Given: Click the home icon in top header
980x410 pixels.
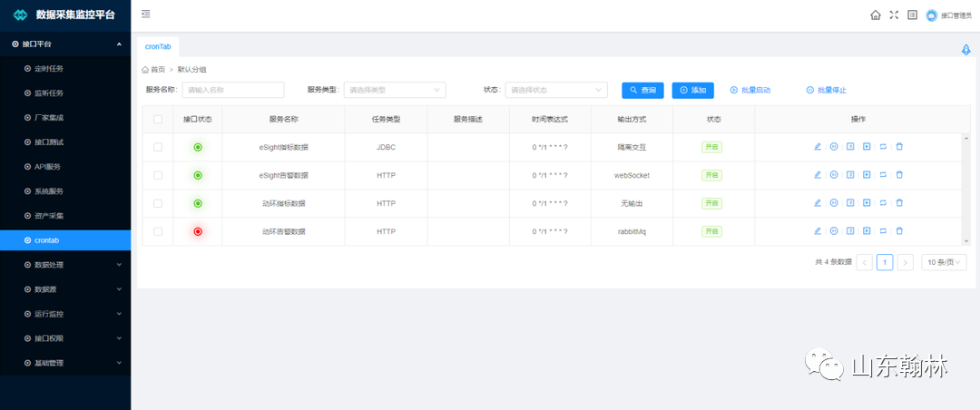Looking at the screenshot, I should pyautogui.click(x=876, y=15).
